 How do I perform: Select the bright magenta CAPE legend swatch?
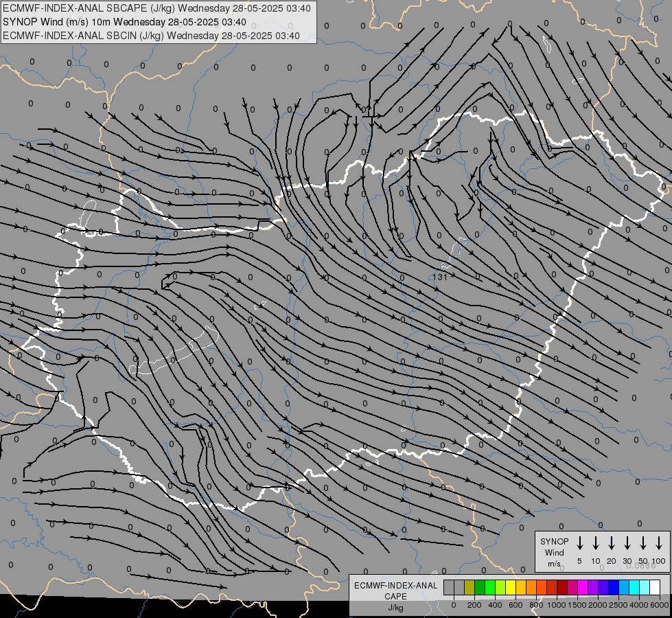(583, 588)
